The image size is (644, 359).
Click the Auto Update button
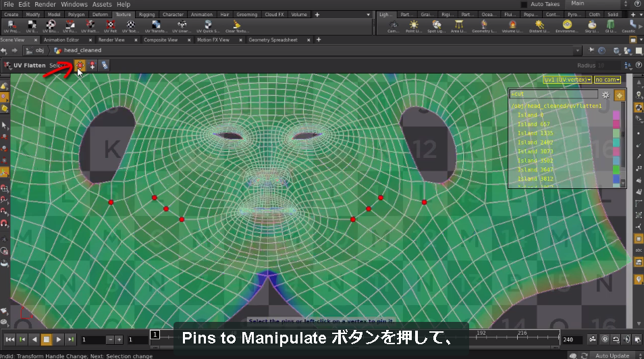click(612, 356)
